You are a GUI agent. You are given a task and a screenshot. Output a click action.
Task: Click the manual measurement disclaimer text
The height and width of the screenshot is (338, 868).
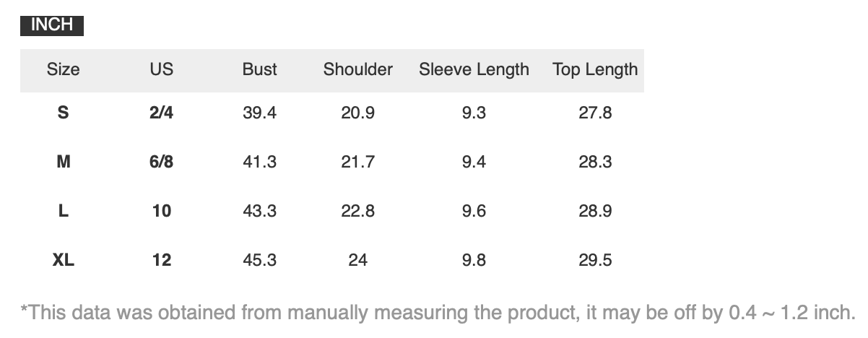438,313
